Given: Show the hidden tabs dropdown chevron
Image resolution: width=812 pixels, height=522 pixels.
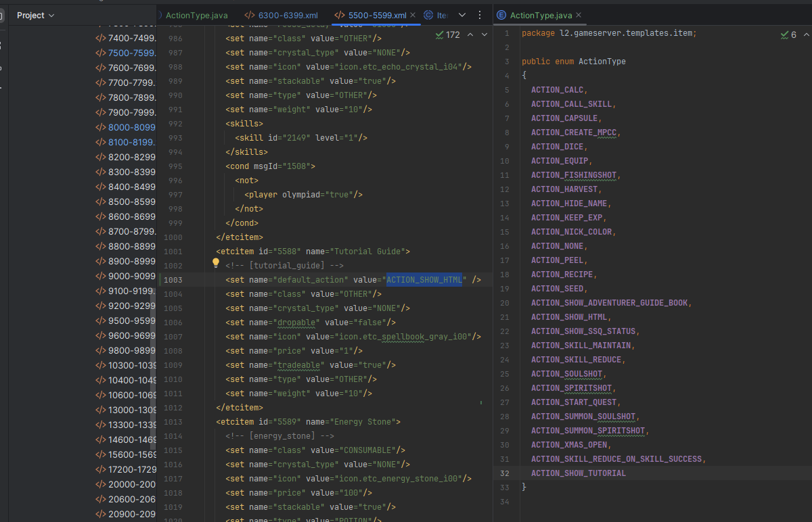Looking at the screenshot, I should tap(462, 15).
